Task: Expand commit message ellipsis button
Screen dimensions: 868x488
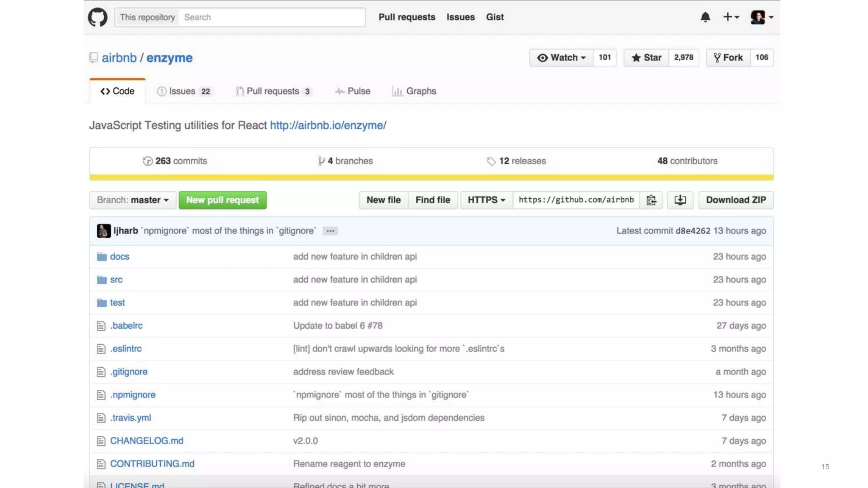Action: tap(330, 231)
